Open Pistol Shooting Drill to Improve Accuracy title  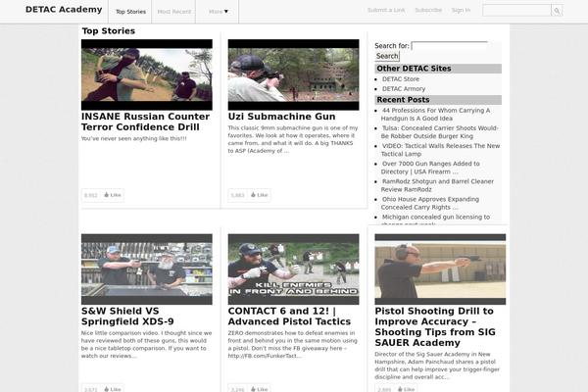(x=435, y=327)
